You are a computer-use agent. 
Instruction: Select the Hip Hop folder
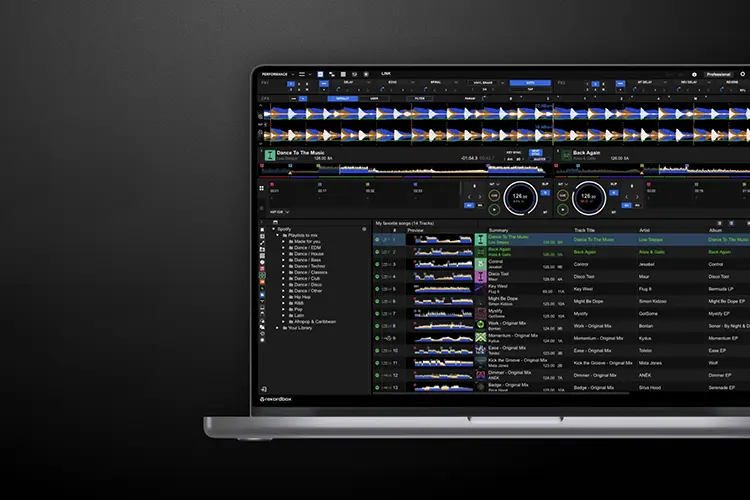pos(302,297)
